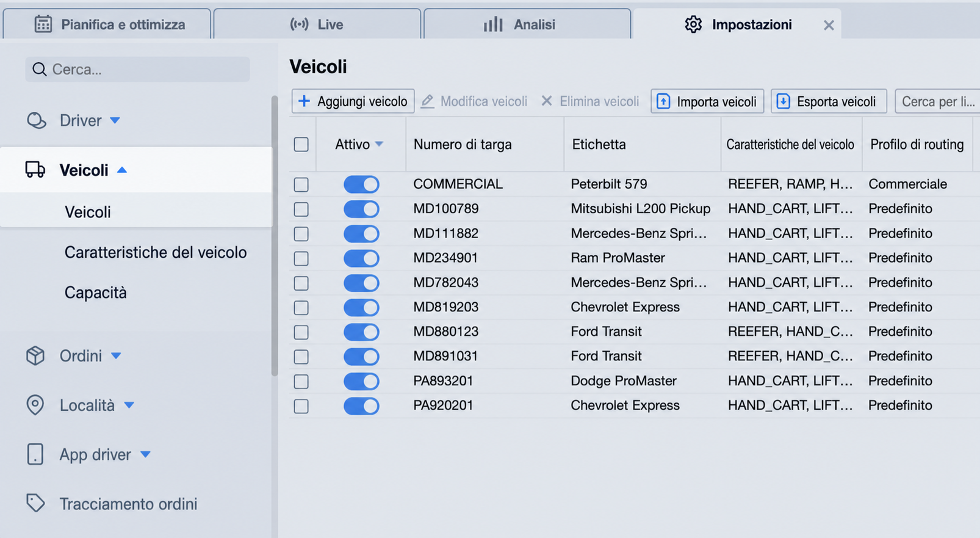Image resolution: width=980 pixels, height=538 pixels.
Task: Click the MD891031 plate number cell
Action: [445, 356]
